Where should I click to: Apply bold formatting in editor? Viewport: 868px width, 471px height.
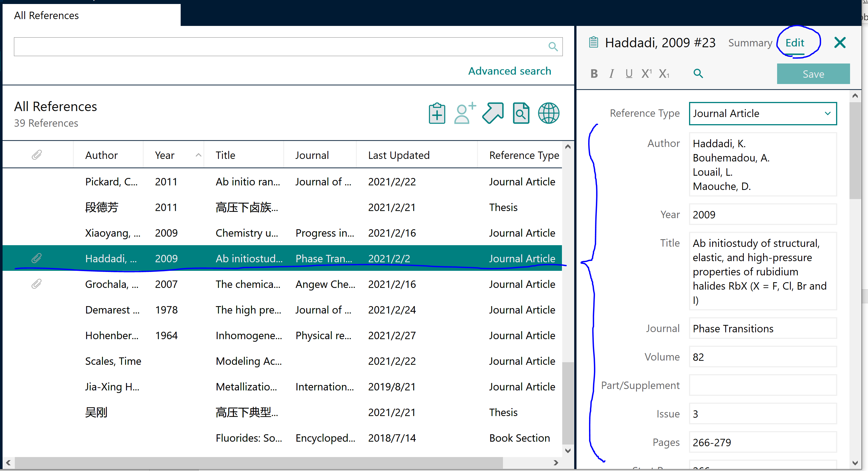click(594, 74)
